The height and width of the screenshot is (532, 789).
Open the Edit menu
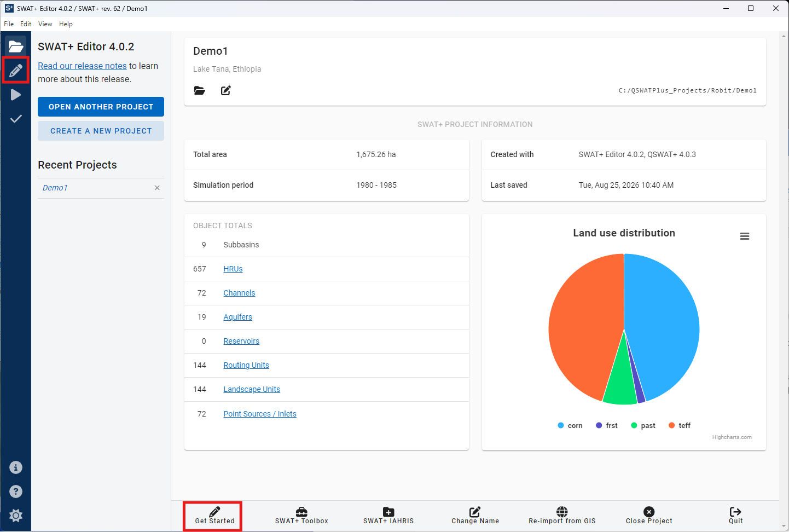click(26, 24)
